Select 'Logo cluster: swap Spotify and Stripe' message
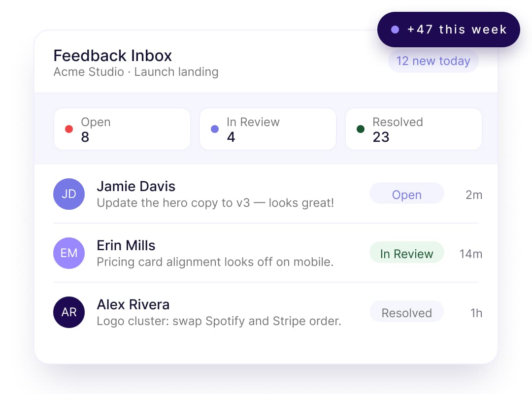Screen dimensions: 532x394 [x=219, y=321]
